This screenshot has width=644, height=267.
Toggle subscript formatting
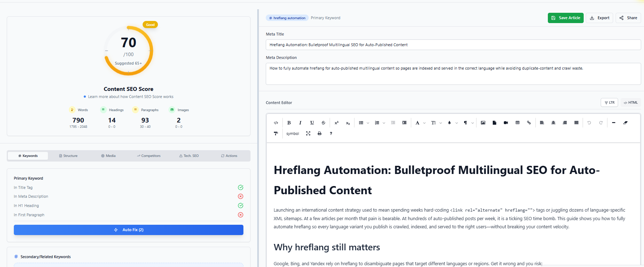coord(348,123)
